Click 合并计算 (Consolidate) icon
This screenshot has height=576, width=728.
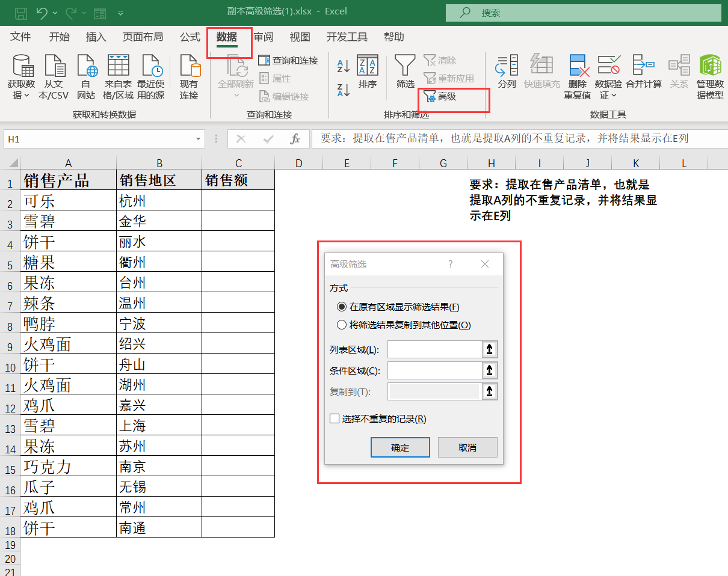click(644, 72)
